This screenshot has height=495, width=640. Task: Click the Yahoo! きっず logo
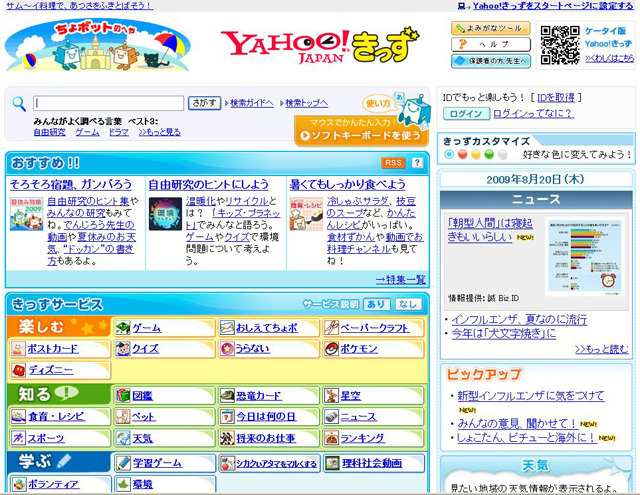tap(320, 46)
